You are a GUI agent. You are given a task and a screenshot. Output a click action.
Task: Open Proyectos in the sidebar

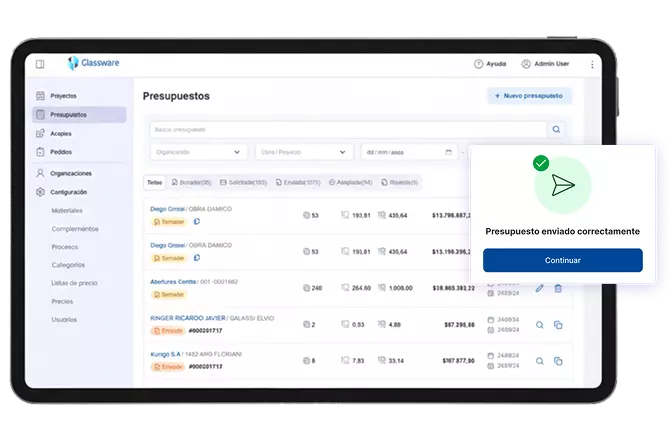tap(63, 95)
